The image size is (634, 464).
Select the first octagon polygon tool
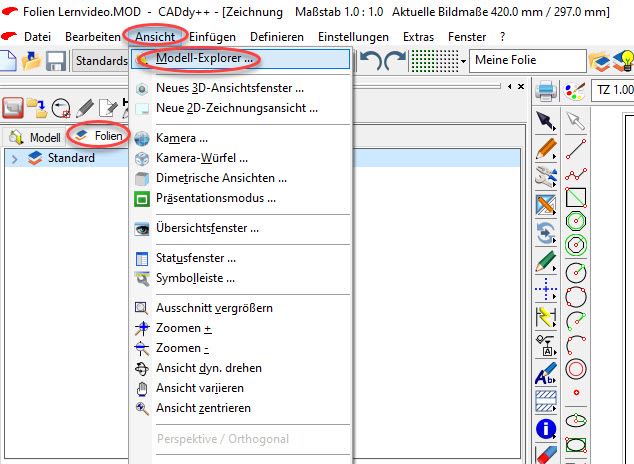coord(576,221)
